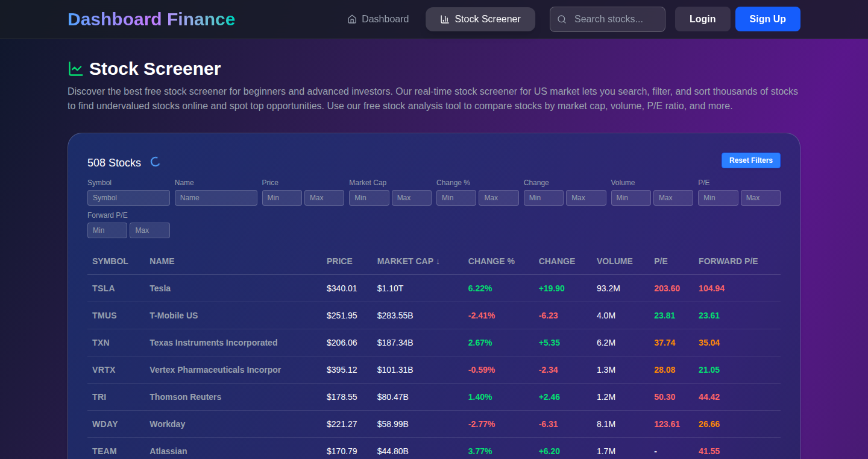Sort by the P/E column header
This screenshot has width=868, height=459.
pos(661,261)
